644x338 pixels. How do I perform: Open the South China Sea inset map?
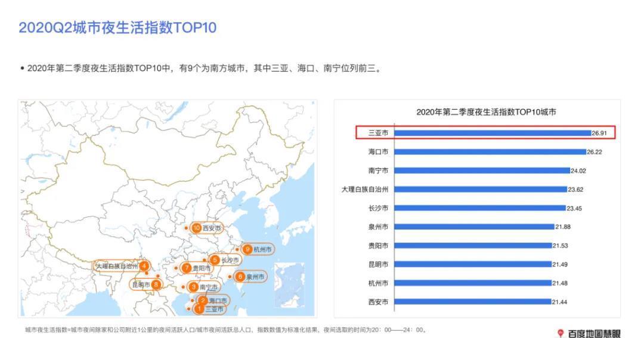[289, 286]
